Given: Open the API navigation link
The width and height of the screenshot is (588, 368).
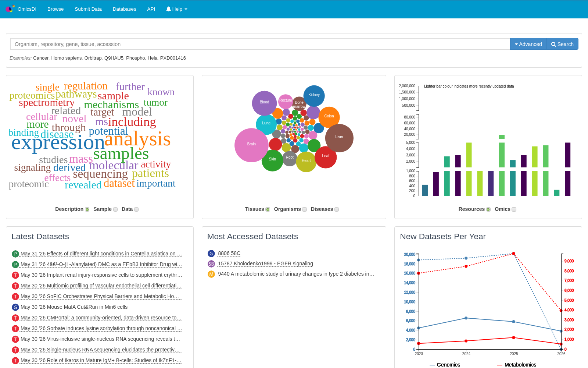Looking at the screenshot, I should (x=151, y=9).
